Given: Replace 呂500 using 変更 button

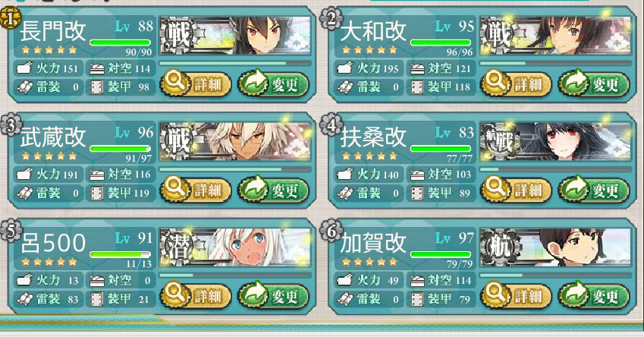Looking at the screenshot, I should coord(274,296).
